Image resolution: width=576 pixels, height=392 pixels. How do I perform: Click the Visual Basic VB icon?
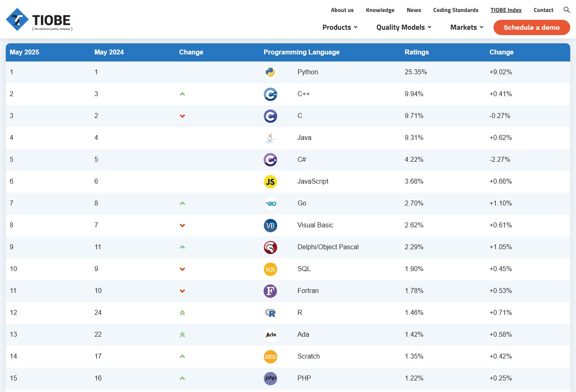[270, 225]
